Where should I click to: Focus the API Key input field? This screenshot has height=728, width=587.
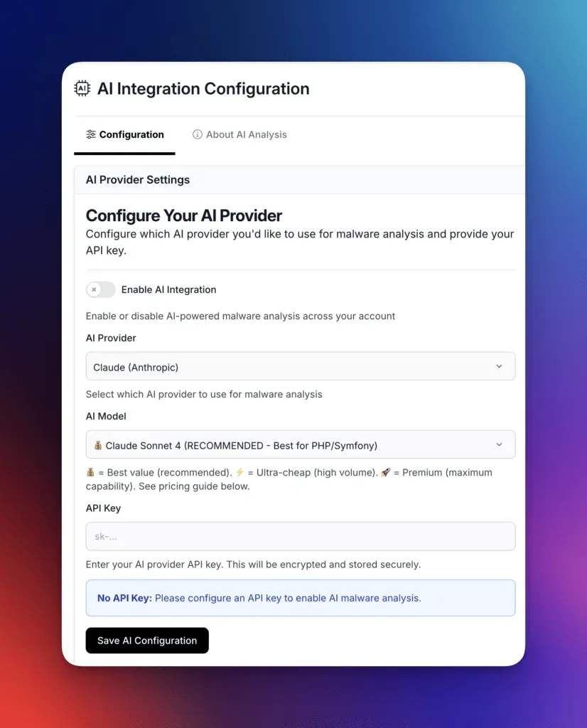click(x=300, y=536)
